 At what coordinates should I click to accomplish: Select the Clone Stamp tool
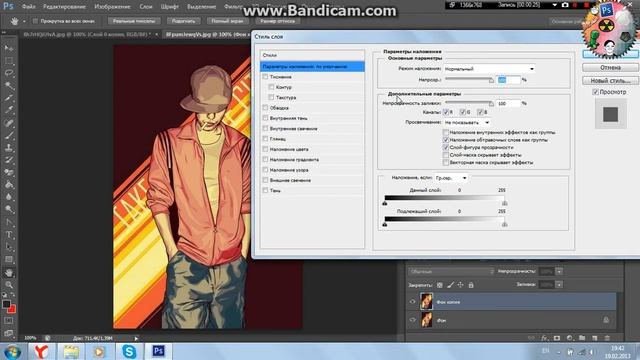(x=9, y=148)
